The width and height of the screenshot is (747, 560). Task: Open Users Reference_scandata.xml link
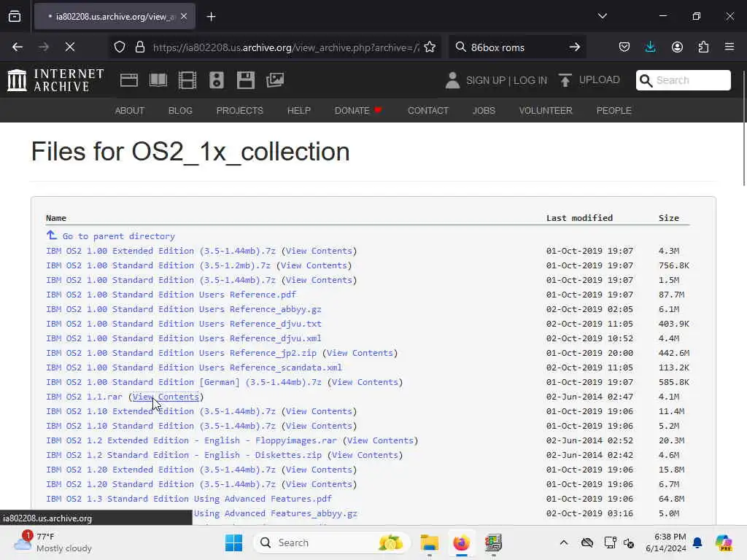coord(194,367)
